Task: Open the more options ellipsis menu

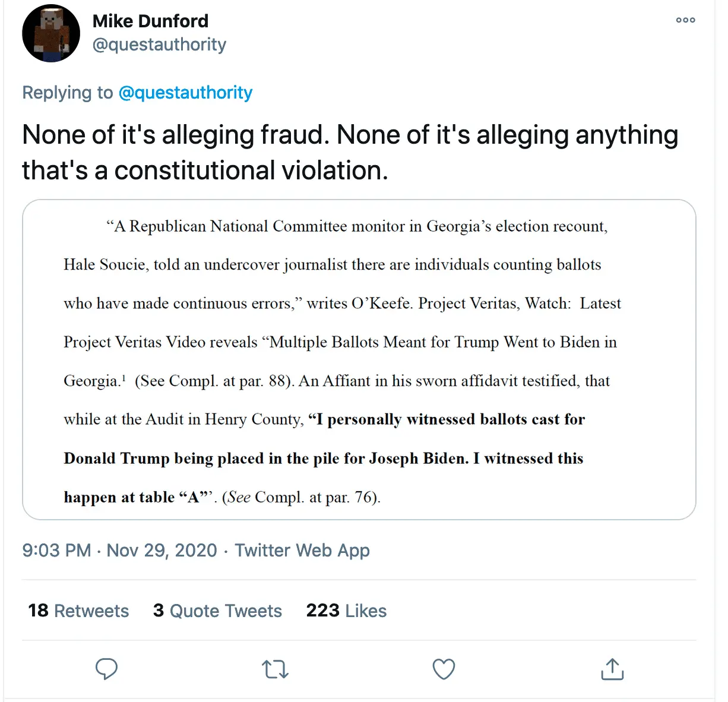Action: pos(685,20)
